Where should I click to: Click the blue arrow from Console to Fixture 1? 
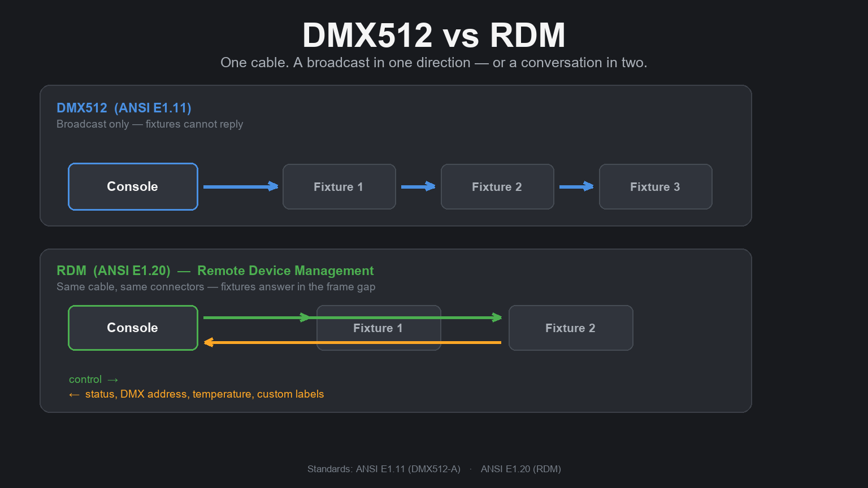(x=241, y=186)
